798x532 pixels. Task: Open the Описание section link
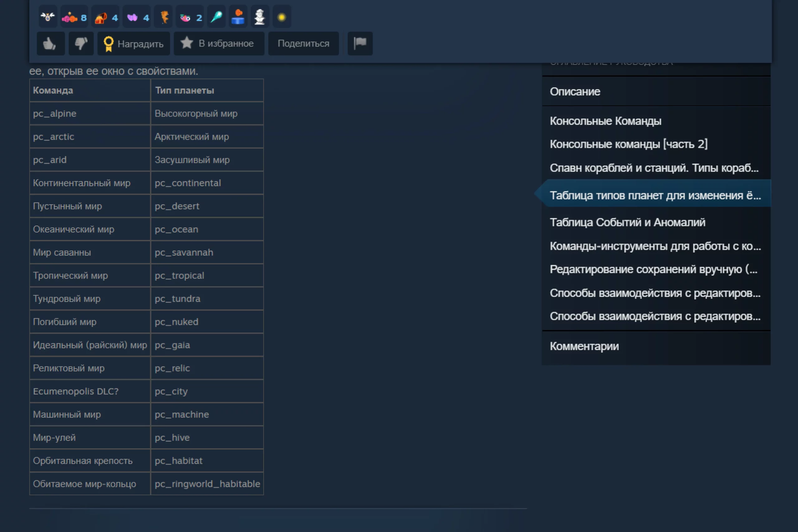pos(575,92)
